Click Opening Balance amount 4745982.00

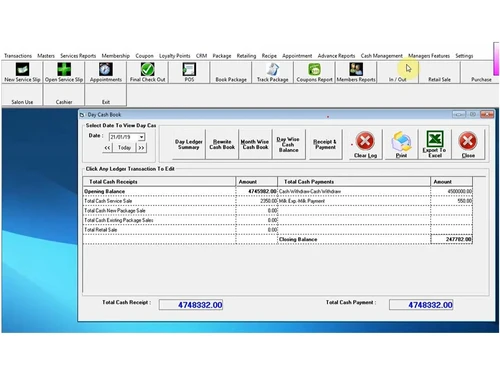pos(257,191)
